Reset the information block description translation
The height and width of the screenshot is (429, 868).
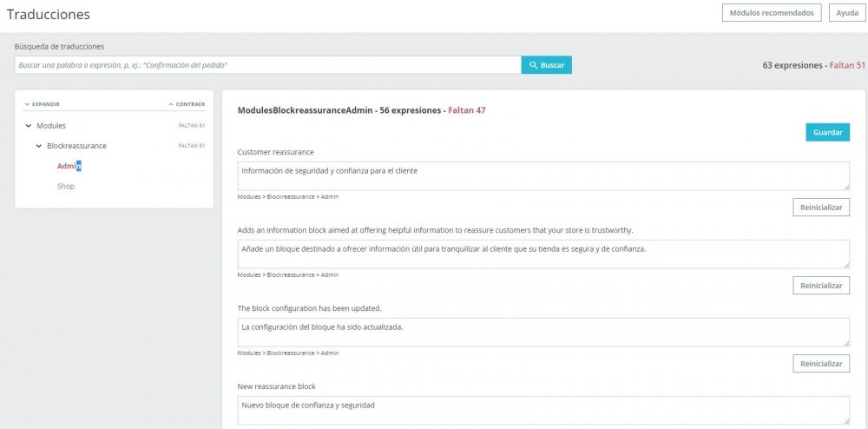pyautogui.click(x=821, y=285)
